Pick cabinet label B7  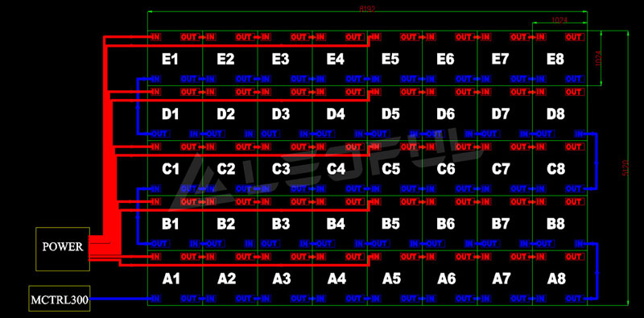point(500,224)
